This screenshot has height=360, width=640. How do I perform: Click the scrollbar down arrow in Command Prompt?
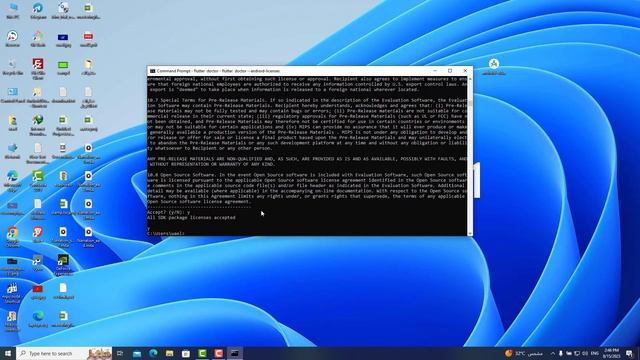point(470,233)
